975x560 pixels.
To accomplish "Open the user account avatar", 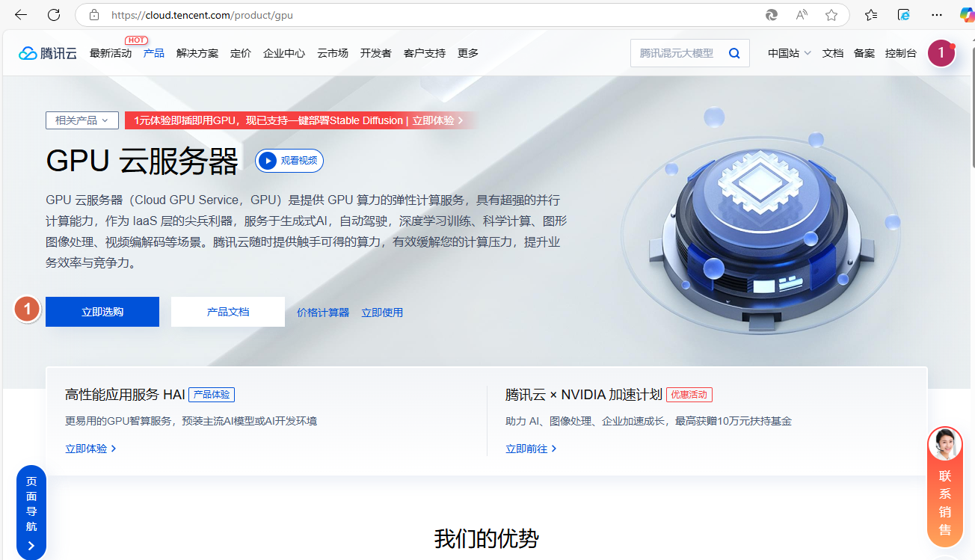I will click(x=941, y=53).
